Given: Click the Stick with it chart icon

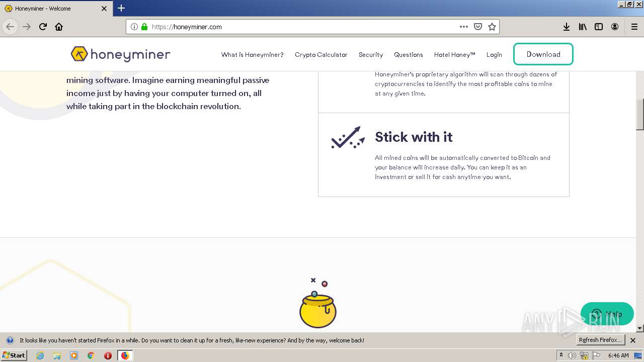Looking at the screenshot, I should click(x=348, y=137).
